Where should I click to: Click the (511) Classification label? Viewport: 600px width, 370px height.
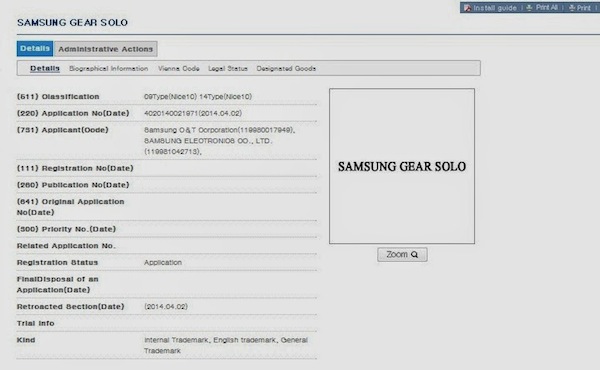58,96
